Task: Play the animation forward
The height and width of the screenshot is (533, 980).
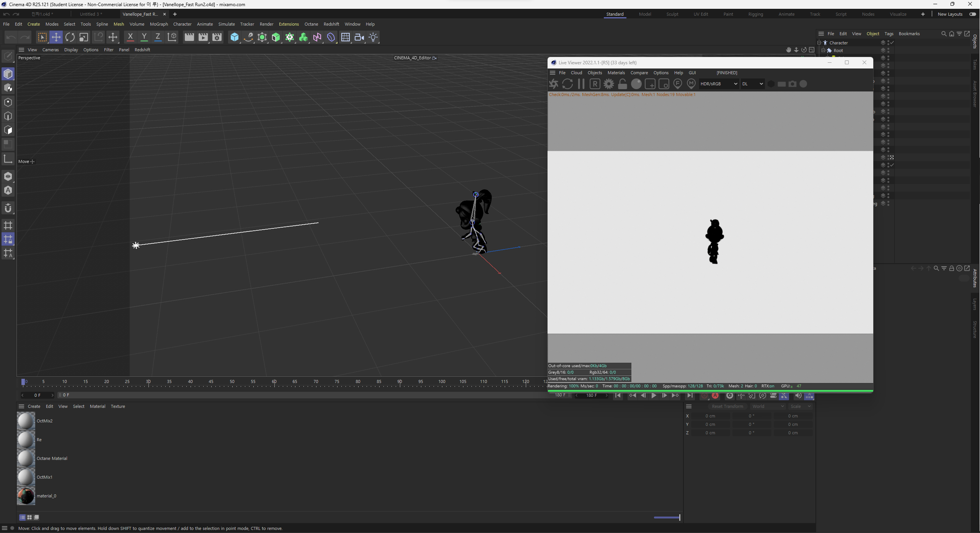Action: (654, 396)
